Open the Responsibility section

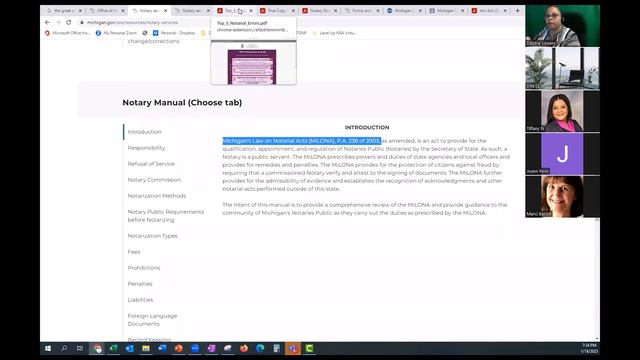[x=146, y=148]
